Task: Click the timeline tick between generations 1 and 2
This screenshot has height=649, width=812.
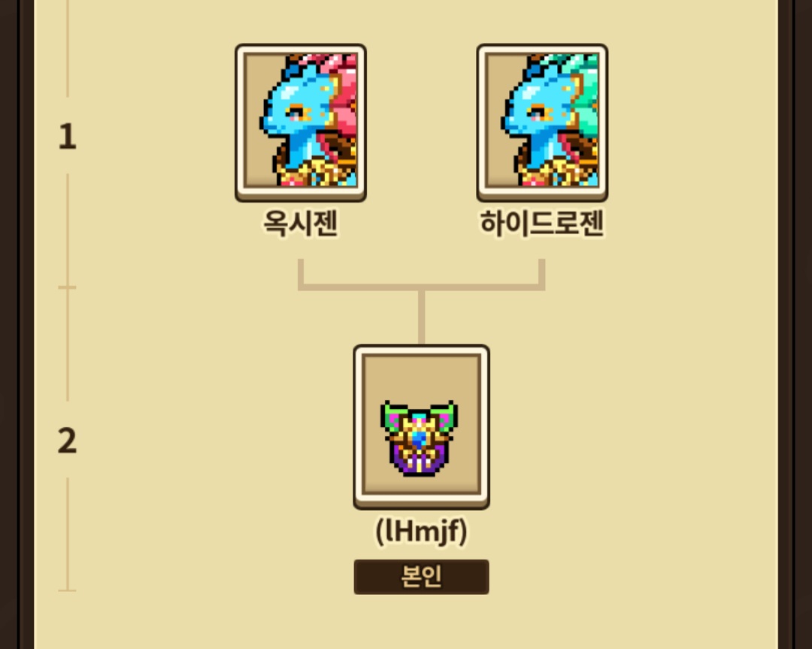Action: [x=68, y=287]
